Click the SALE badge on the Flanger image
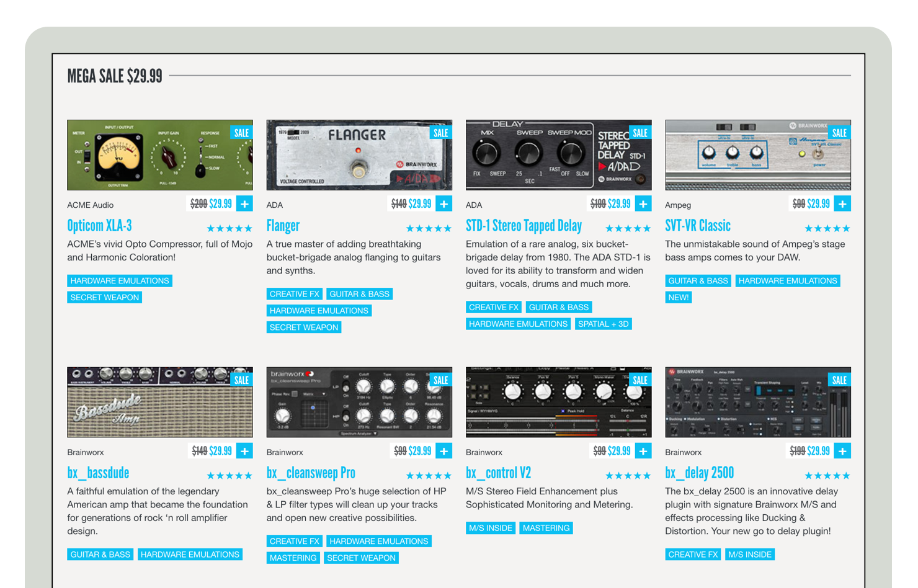This screenshot has width=918, height=588. [x=441, y=133]
